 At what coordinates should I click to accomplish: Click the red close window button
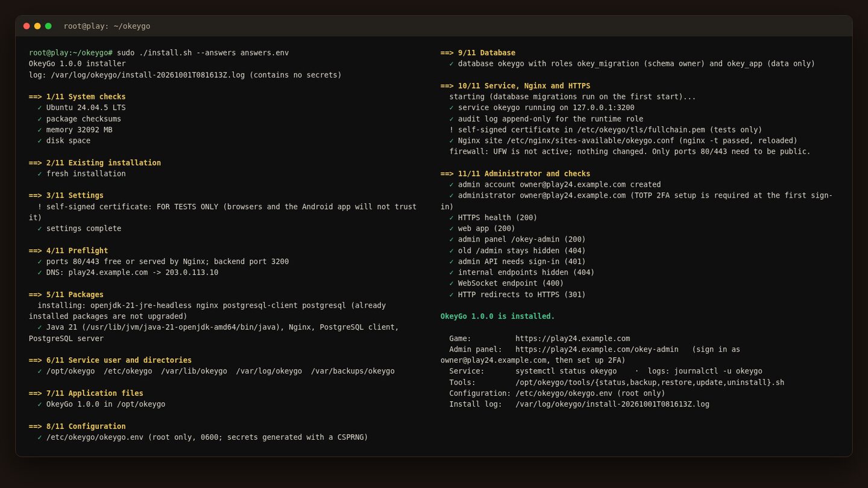27,26
